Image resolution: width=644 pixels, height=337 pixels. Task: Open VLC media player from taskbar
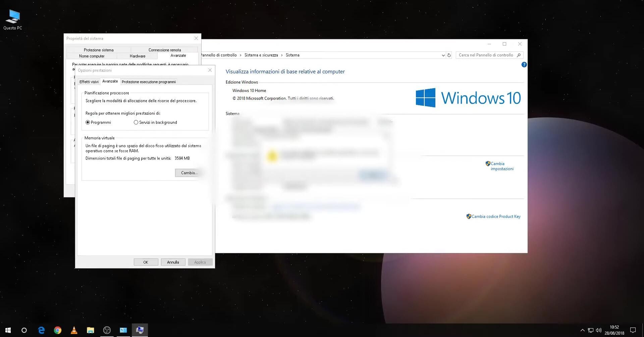tap(74, 330)
